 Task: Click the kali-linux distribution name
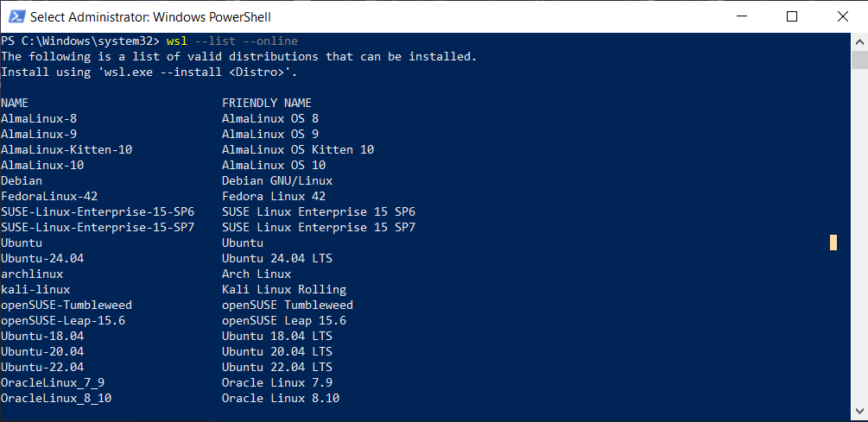click(35, 289)
